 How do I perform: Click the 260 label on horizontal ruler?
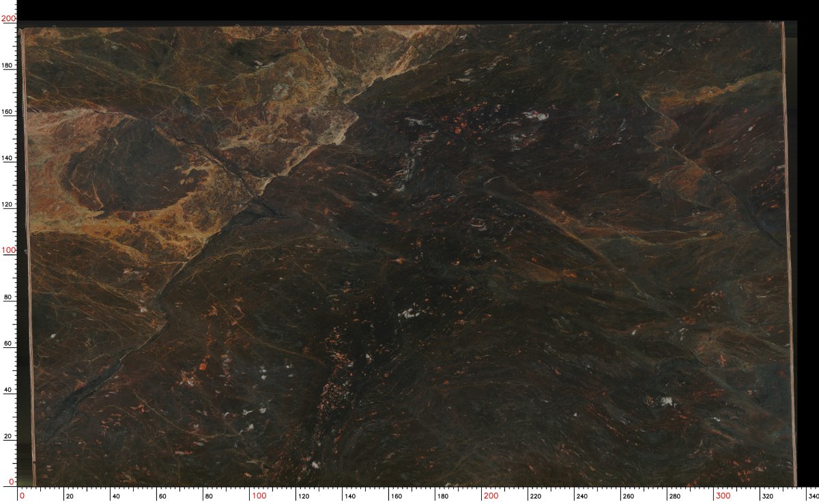tap(629, 496)
